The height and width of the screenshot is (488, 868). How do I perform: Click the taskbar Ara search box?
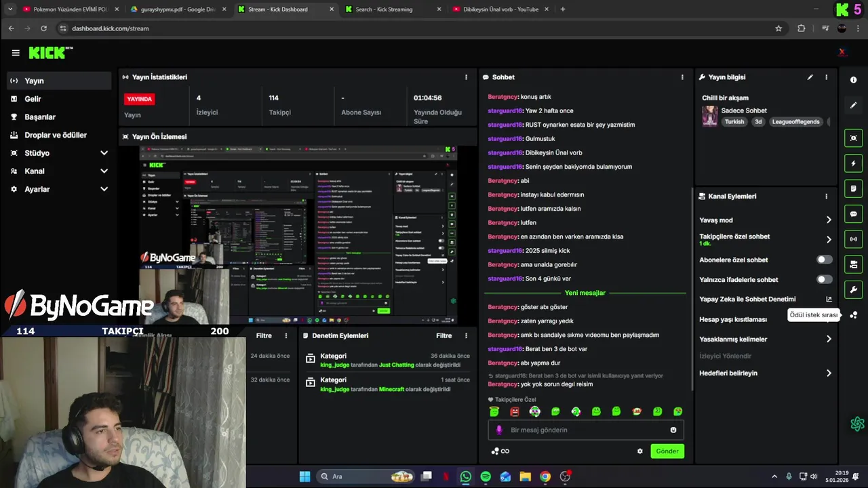pos(367,476)
